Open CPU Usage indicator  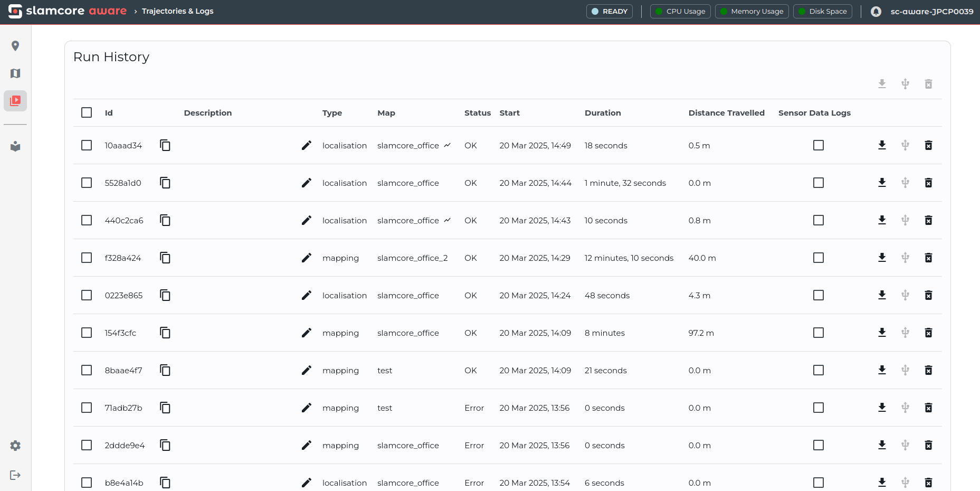pos(680,11)
